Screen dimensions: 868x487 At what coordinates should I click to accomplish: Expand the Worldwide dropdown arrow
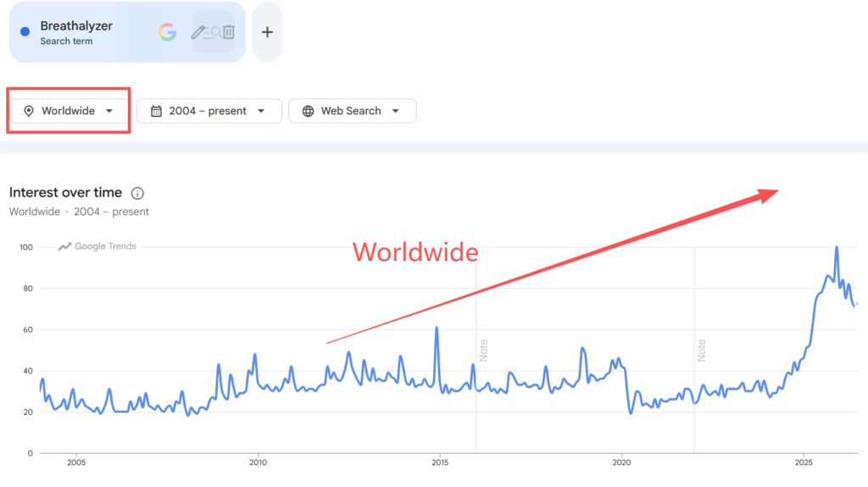(109, 111)
